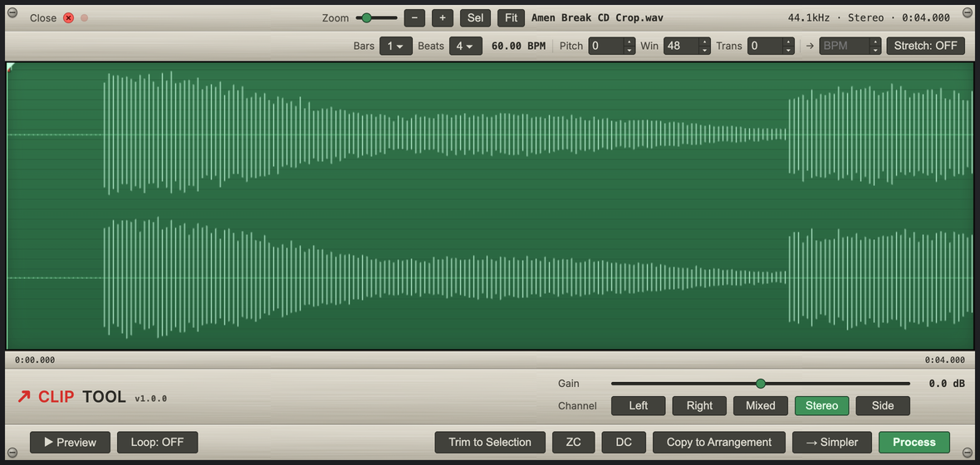This screenshot has width=980, height=465.
Task: Click the 0:00.000 start time label
Action: point(35,360)
